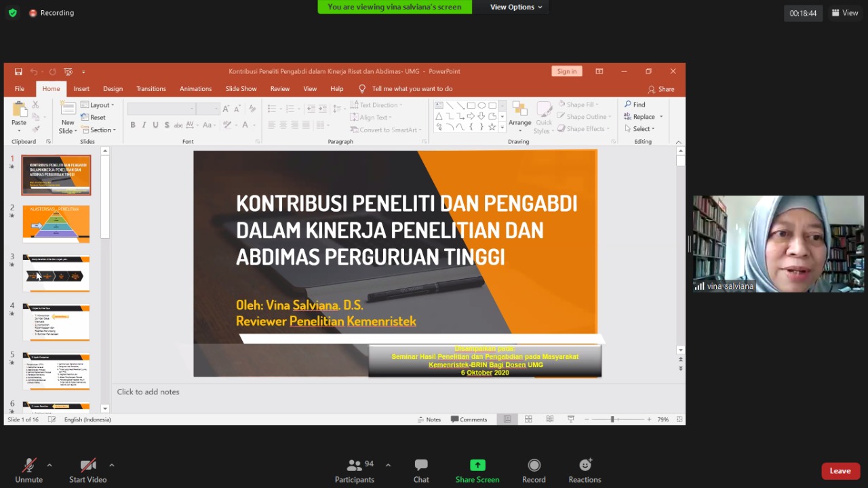Image resolution: width=868 pixels, height=488 pixels.
Task: Open Ribbon Display Options
Action: click(599, 71)
